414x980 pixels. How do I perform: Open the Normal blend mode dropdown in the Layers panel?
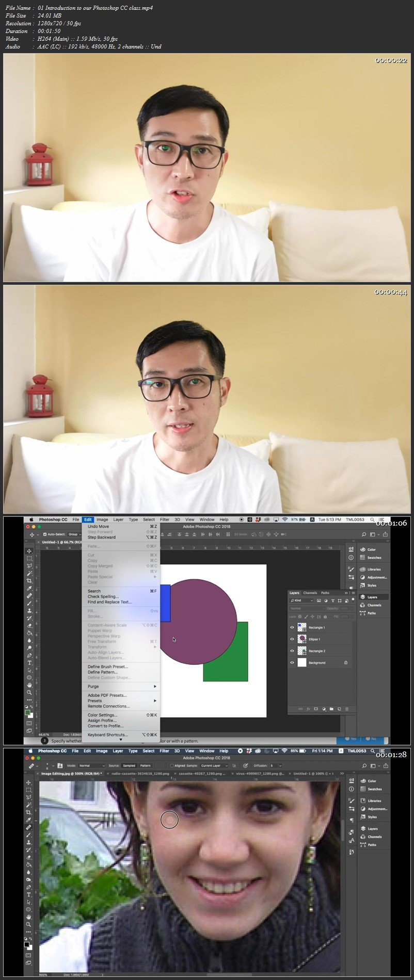point(308,609)
